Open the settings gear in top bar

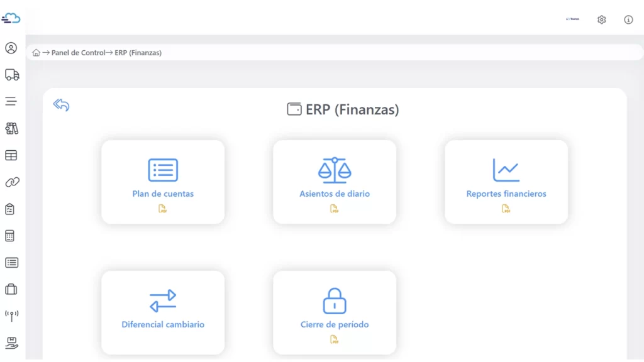(x=601, y=19)
